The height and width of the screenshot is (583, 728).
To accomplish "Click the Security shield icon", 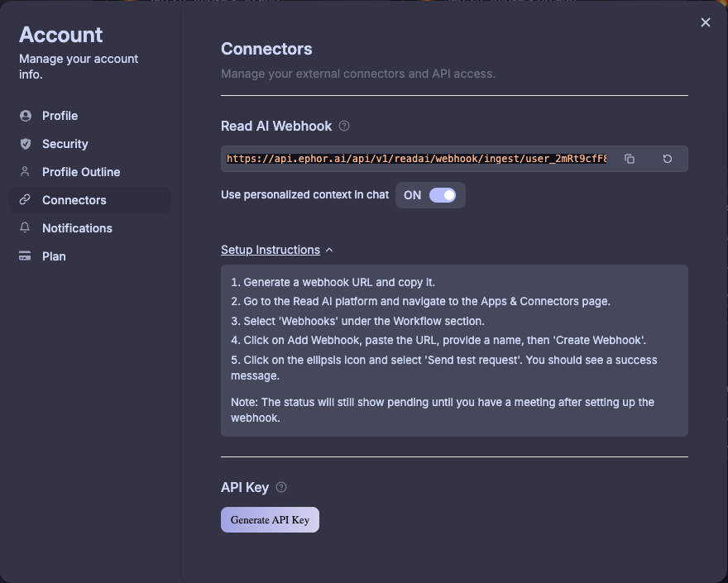I will (26, 144).
